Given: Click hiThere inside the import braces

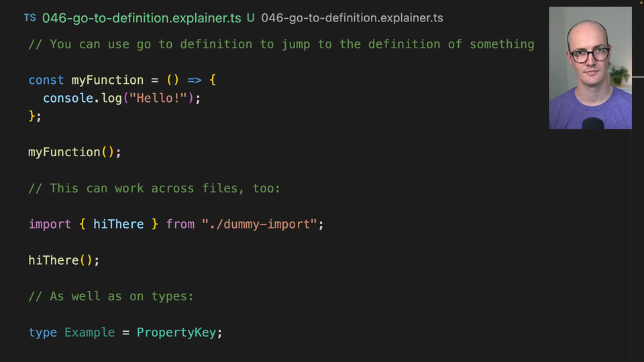Looking at the screenshot, I should tap(118, 224).
